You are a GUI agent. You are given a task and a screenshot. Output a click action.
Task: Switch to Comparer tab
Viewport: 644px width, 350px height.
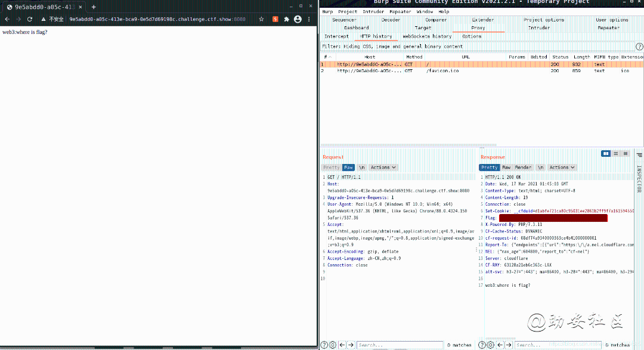(x=436, y=20)
